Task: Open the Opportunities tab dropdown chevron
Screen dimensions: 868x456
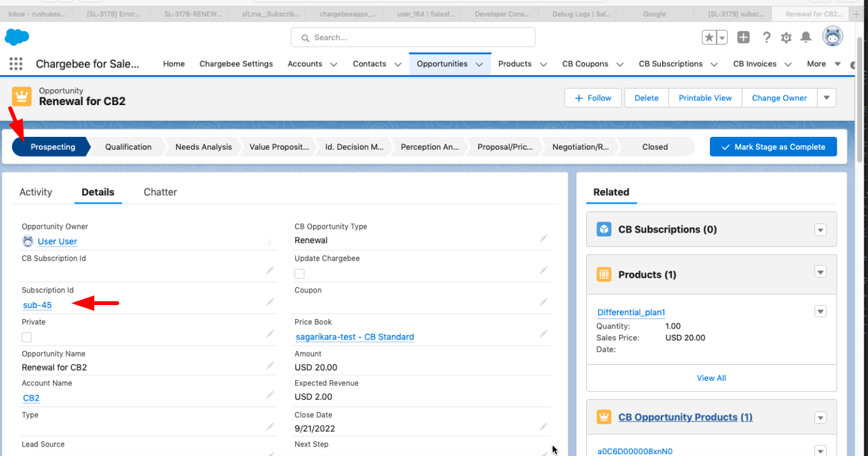Action: pos(479,64)
